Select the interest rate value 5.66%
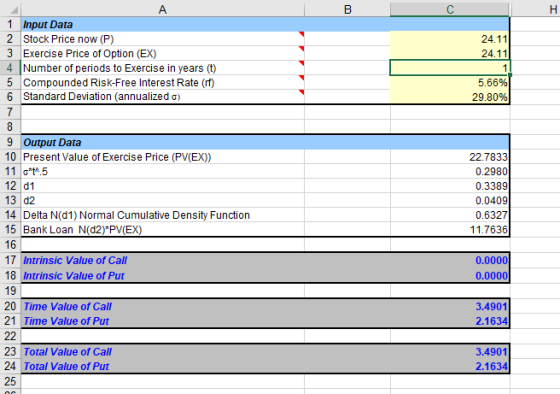 click(450, 83)
